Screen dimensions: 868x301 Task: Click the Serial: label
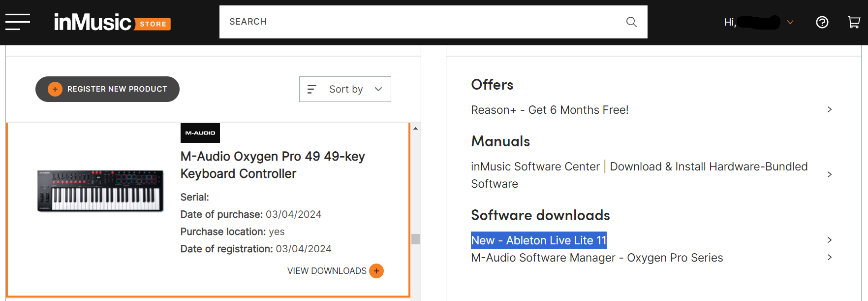tap(195, 197)
